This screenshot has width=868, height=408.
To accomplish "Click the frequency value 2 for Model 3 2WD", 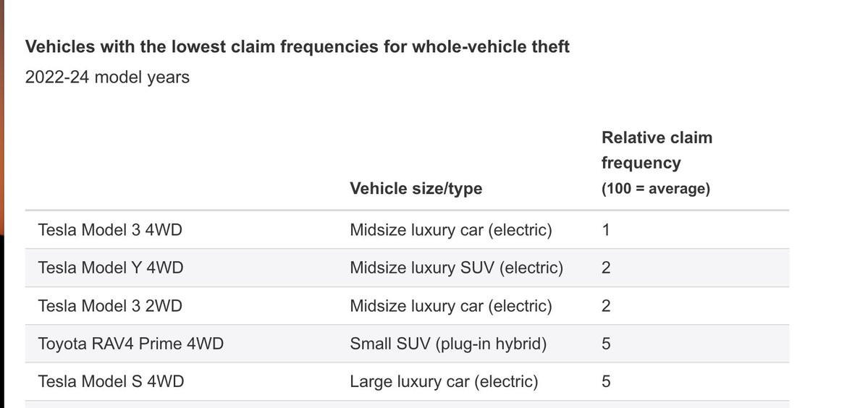I will click(x=606, y=306).
